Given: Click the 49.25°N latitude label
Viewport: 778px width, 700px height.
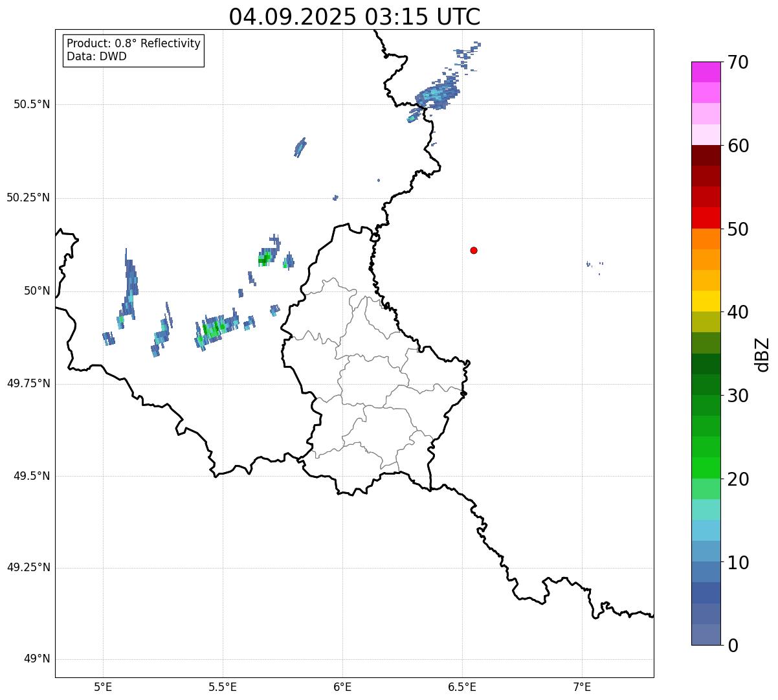Looking at the screenshot, I should coord(28,567).
